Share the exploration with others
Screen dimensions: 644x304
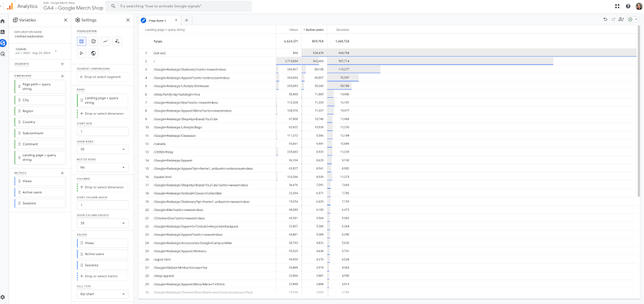pyautogui.click(x=621, y=19)
